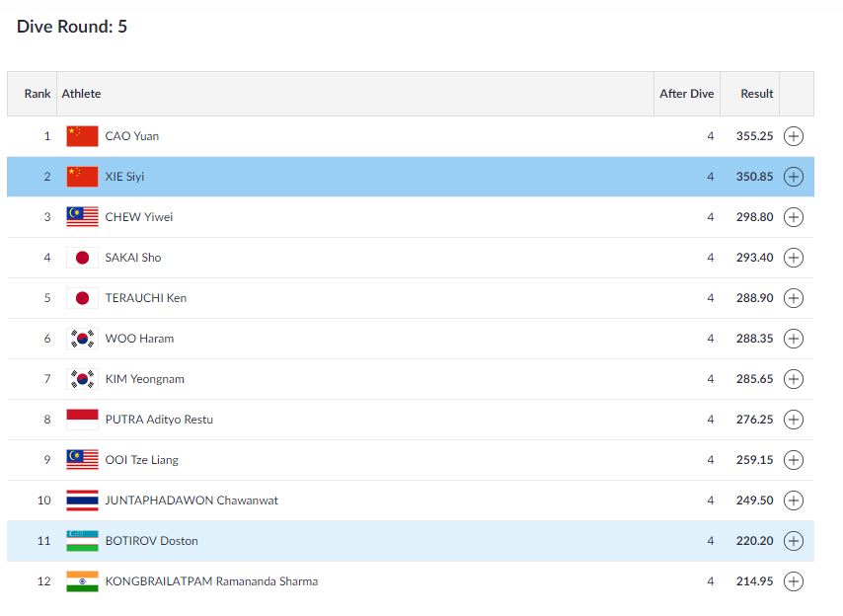Click the Malaysia flag beside CHEW Yiwei

tap(82, 217)
